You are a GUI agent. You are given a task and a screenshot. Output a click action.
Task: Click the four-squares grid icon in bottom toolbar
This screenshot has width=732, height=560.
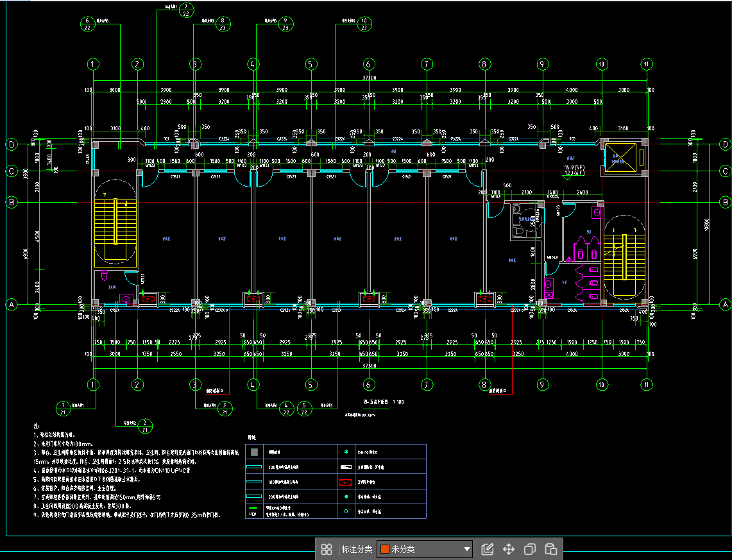coord(327,549)
